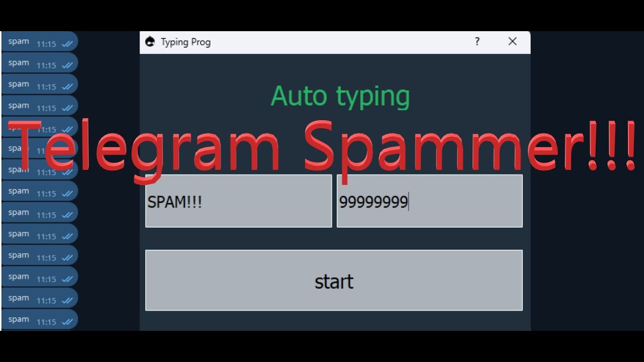Close the Typing Prog window
The height and width of the screenshot is (362, 644).
click(x=512, y=42)
